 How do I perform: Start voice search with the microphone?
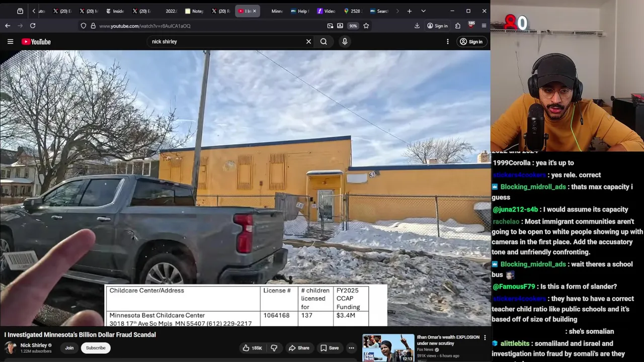345,42
